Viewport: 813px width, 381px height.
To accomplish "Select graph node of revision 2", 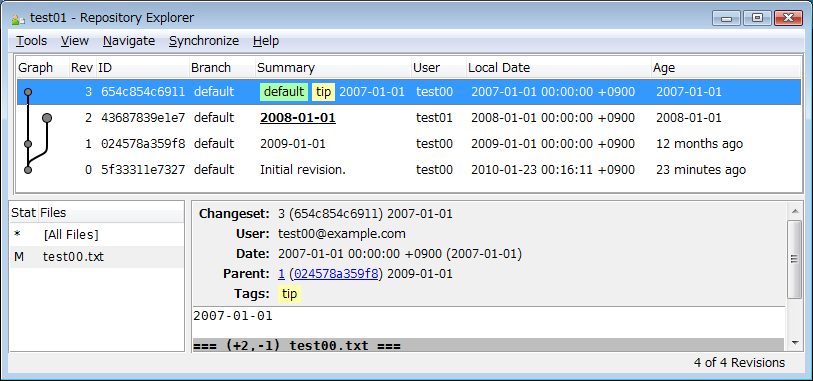I will (x=47, y=118).
